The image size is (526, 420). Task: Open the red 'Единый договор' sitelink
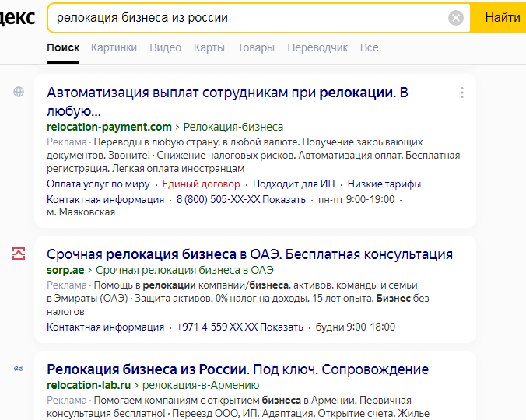tap(202, 184)
